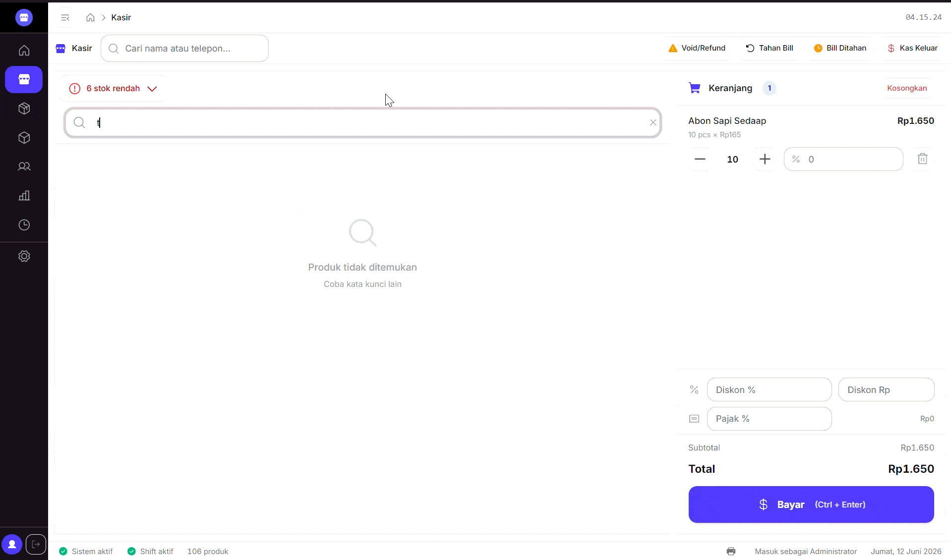951x560 pixels.
Task: Click the Tahan Bill button
Action: (x=770, y=48)
